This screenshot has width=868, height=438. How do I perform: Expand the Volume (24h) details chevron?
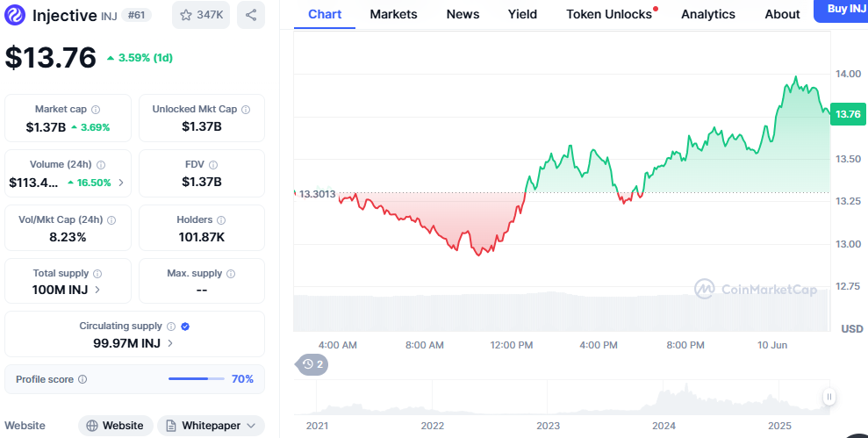click(x=121, y=183)
